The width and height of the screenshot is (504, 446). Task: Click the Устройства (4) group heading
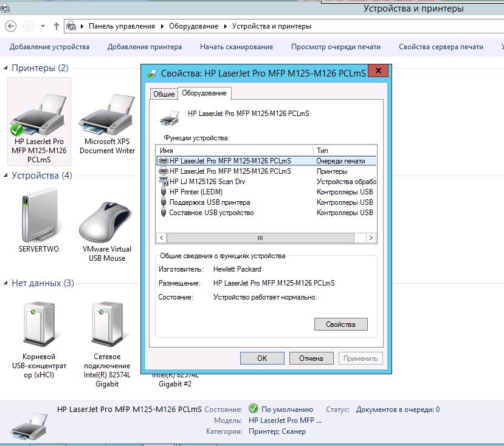[x=42, y=176]
